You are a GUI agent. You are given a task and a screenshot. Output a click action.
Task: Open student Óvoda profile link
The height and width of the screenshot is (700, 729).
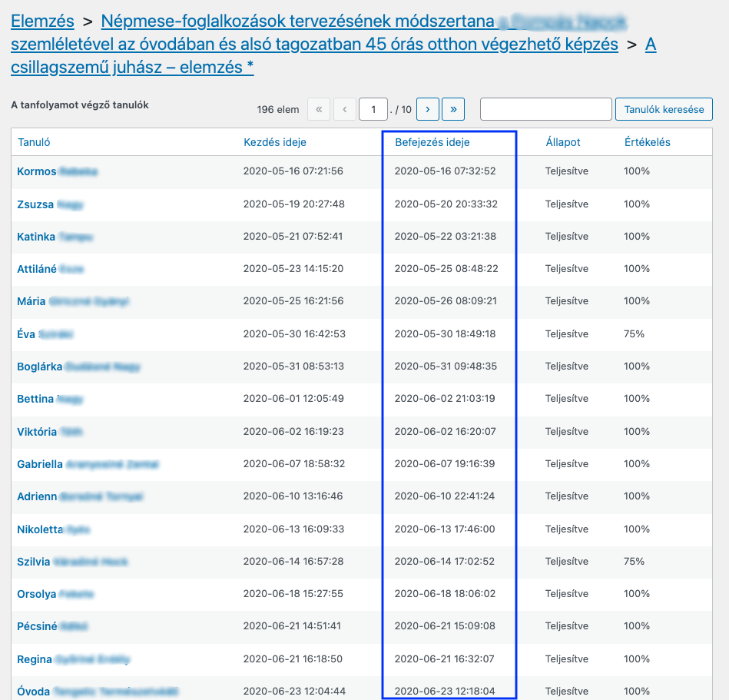(x=98, y=691)
